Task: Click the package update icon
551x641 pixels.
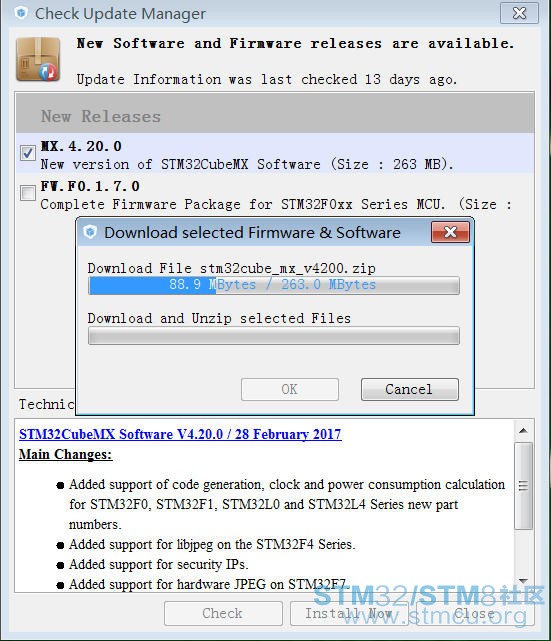Action: 38,59
